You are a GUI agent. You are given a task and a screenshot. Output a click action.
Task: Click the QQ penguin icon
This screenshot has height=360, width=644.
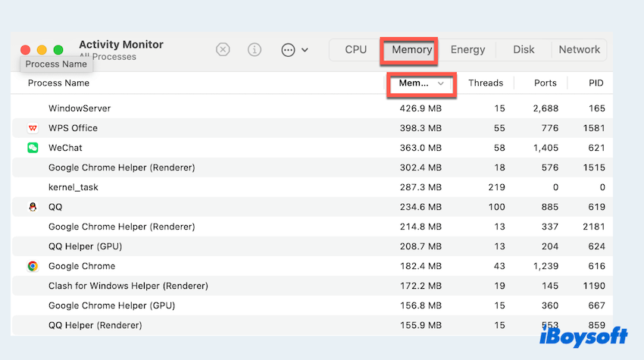pyautogui.click(x=33, y=207)
